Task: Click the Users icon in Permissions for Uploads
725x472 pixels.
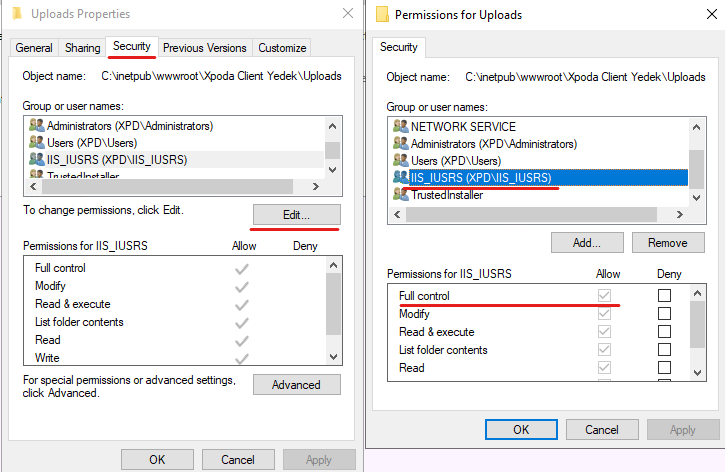Action: [x=400, y=160]
